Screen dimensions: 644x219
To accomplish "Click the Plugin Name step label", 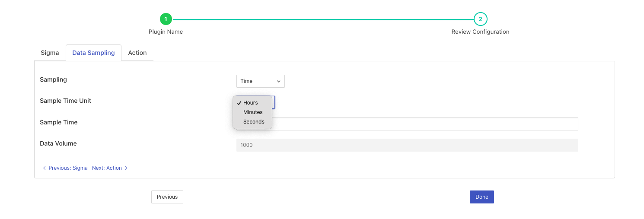I will 166,32.
